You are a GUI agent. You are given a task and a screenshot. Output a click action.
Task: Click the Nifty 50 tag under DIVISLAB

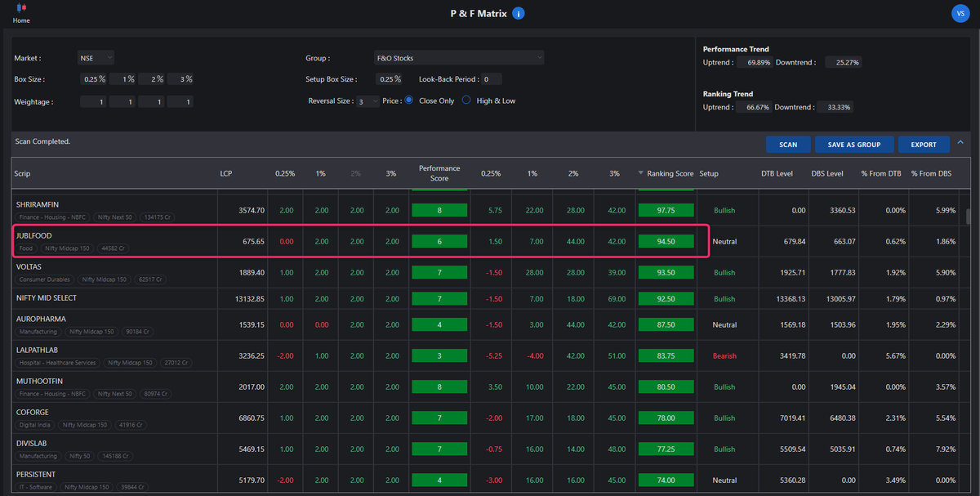pyautogui.click(x=79, y=457)
